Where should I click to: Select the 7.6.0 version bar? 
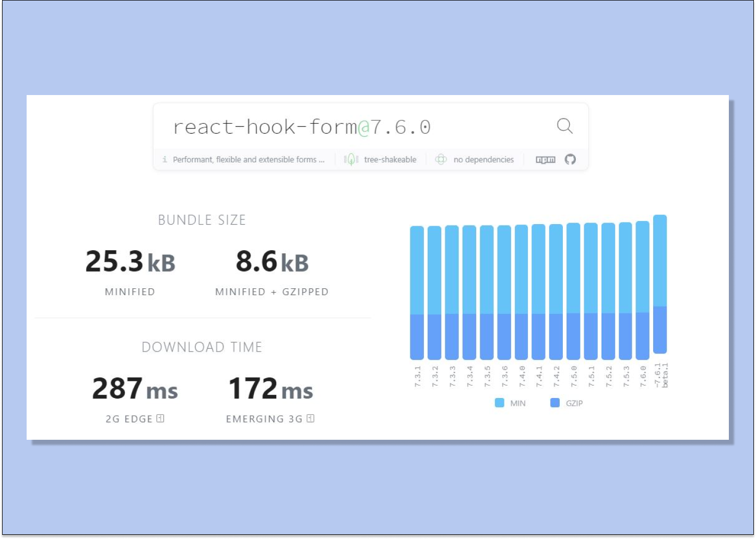tap(643, 290)
